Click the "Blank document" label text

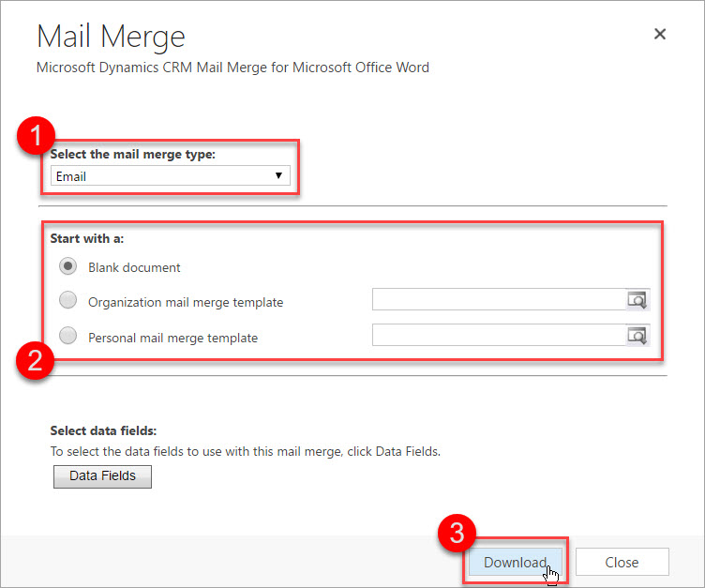pyautogui.click(x=134, y=267)
